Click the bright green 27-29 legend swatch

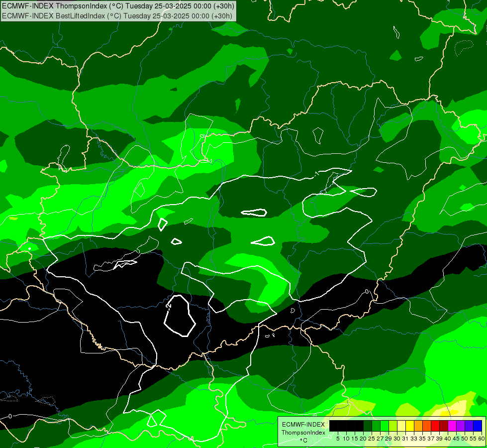point(385,426)
